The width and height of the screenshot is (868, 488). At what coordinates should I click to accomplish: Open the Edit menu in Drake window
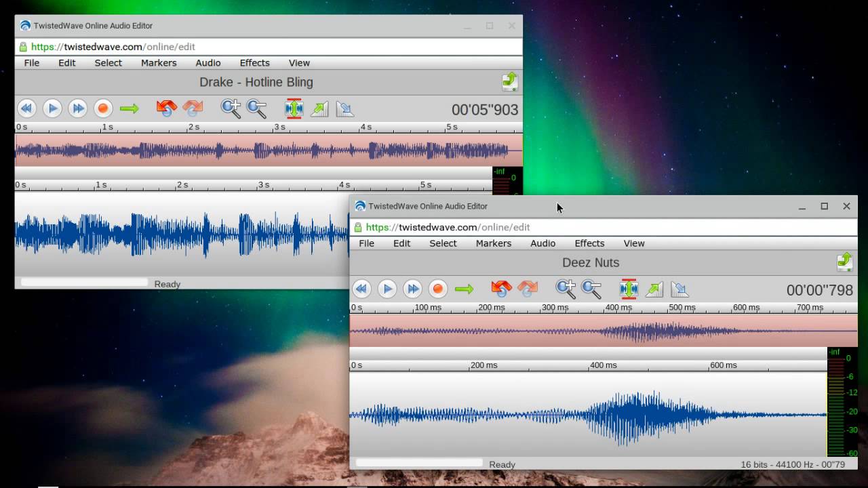66,63
